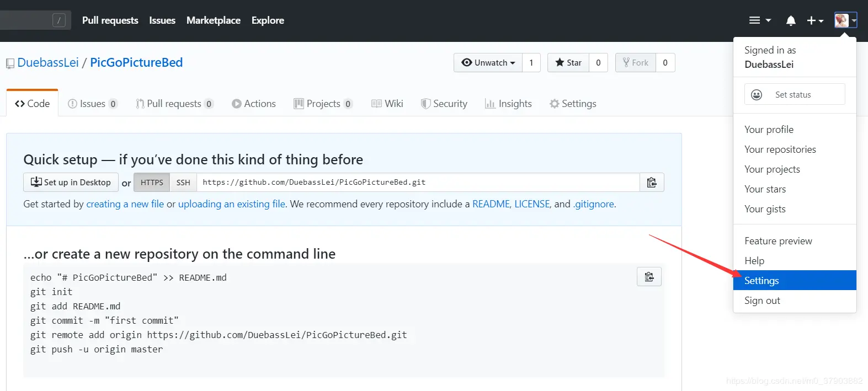Expand the Unwatch dropdown

(488, 63)
